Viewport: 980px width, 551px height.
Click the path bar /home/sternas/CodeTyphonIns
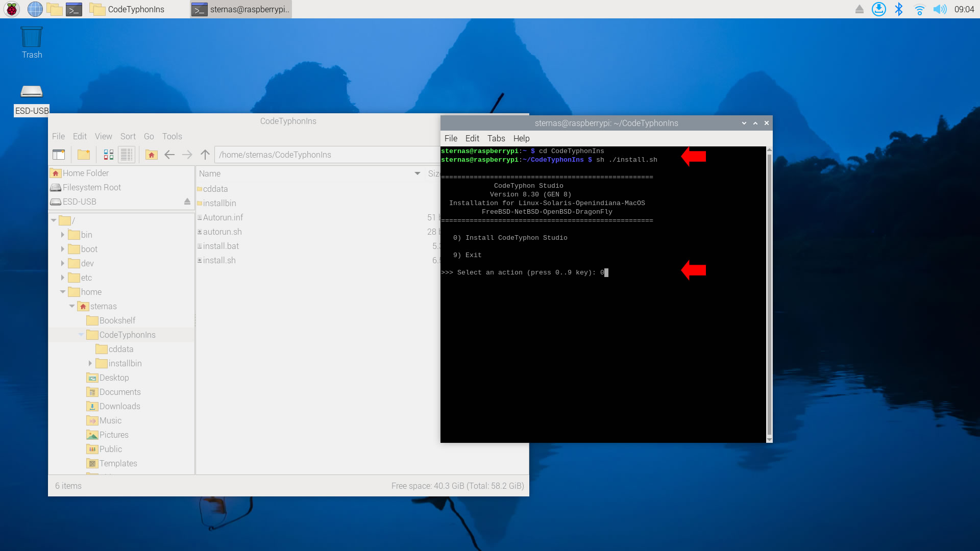pyautogui.click(x=327, y=155)
